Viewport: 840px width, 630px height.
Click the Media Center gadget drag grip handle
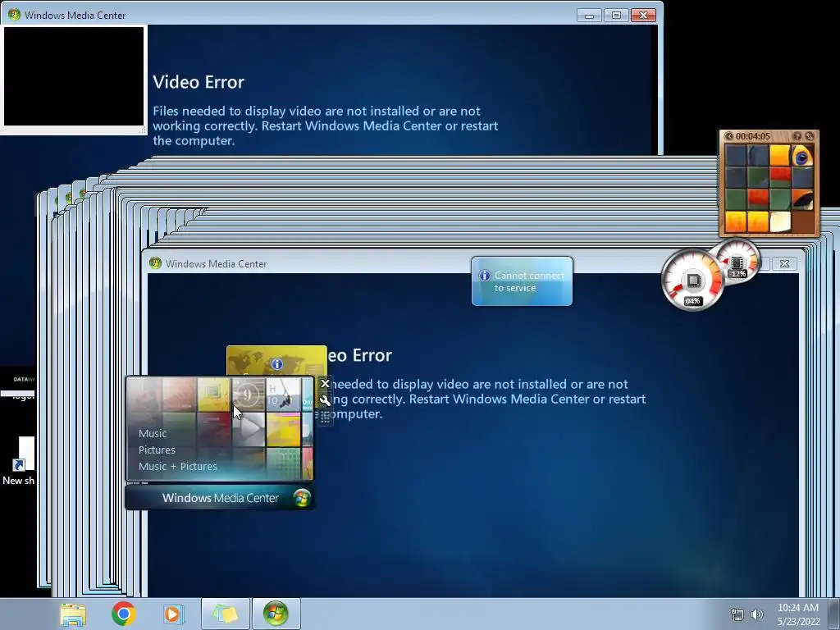[325, 418]
